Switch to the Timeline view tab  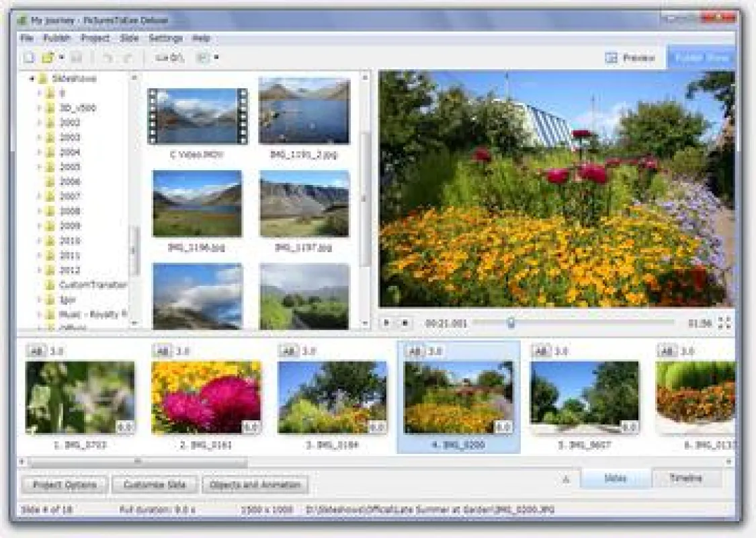pos(686,478)
